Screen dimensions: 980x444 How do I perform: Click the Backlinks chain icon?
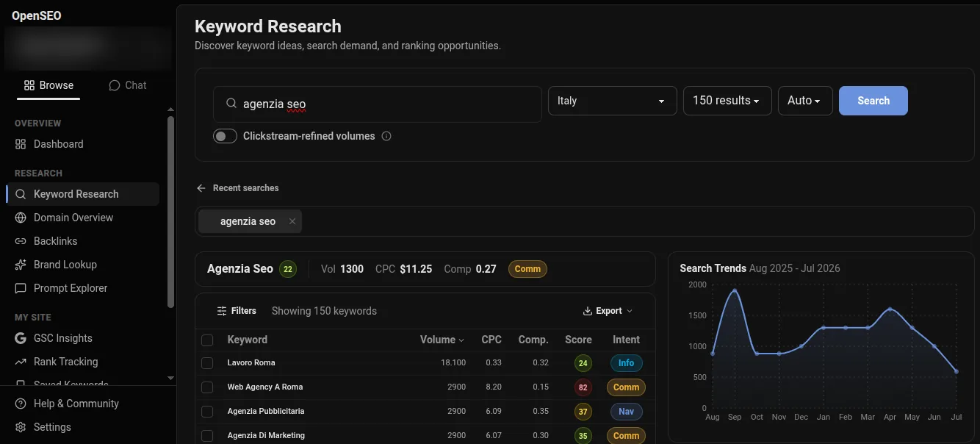[21, 241]
